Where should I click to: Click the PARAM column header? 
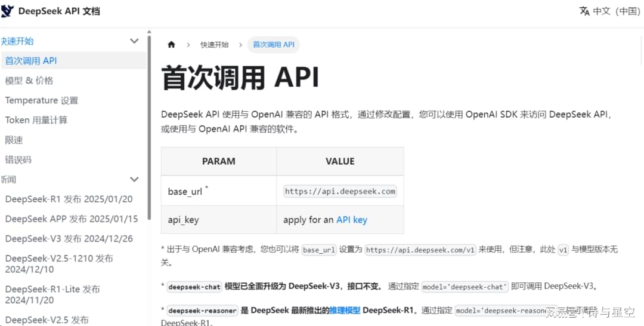coord(218,162)
